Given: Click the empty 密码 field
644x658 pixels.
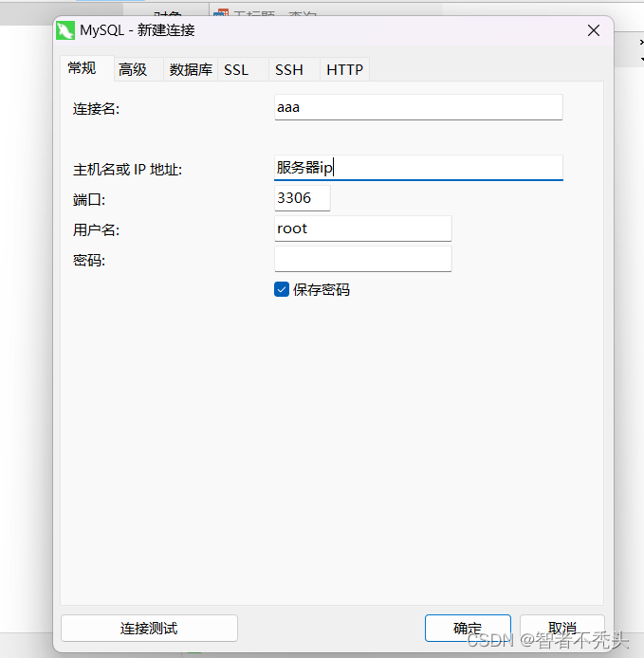Looking at the screenshot, I should [x=362, y=259].
